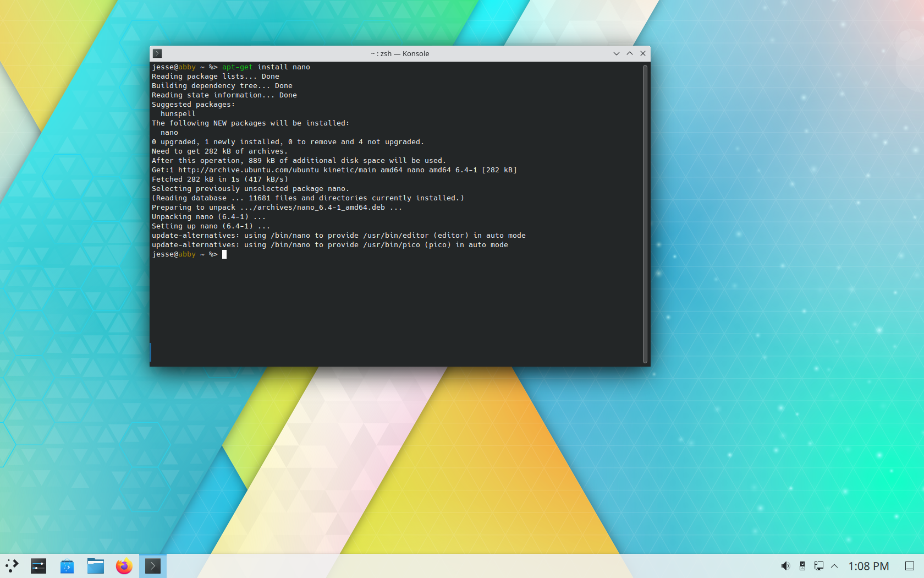Click the Peek at Desktop button
This screenshot has width=924, height=578.
(x=910, y=566)
